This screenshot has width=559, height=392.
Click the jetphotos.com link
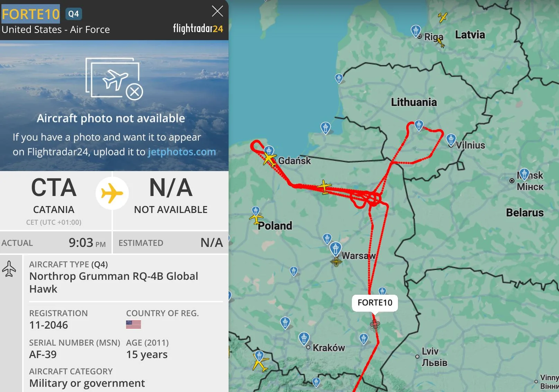click(x=182, y=152)
